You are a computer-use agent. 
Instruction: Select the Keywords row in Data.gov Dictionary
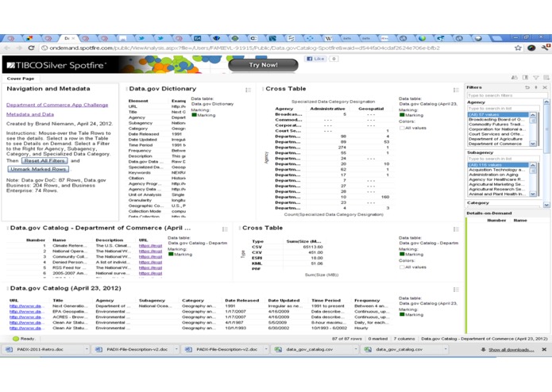pyautogui.click(x=157, y=173)
